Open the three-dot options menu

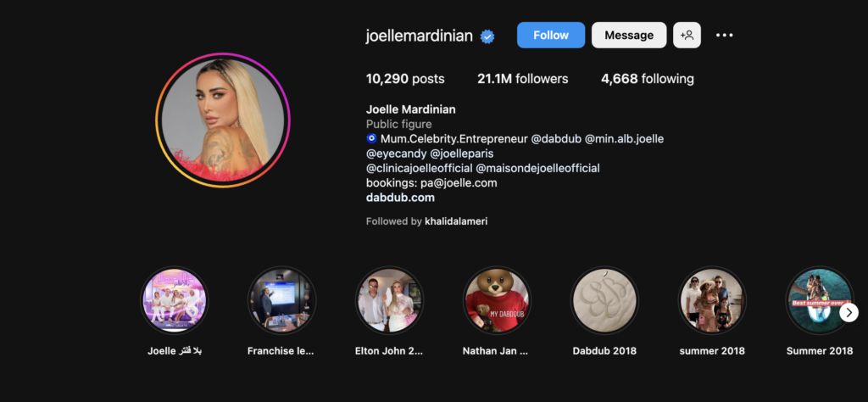click(x=724, y=36)
